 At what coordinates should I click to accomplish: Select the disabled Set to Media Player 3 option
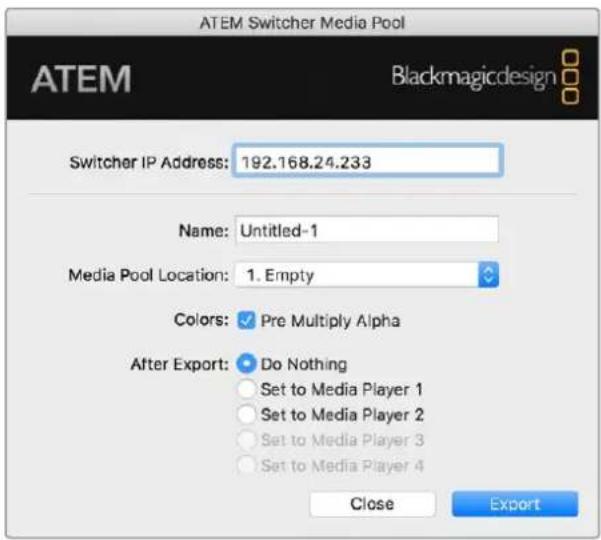246,440
